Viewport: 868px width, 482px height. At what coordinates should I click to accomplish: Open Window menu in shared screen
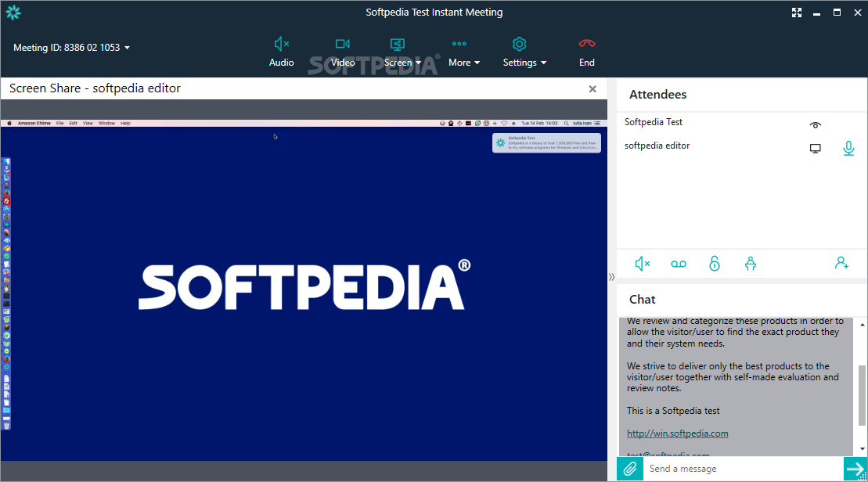[x=107, y=124]
